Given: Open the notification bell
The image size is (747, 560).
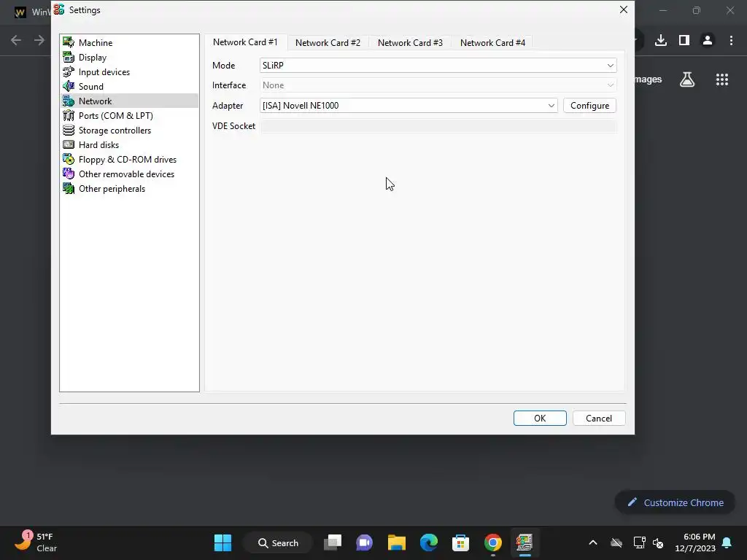Looking at the screenshot, I should 727,542.
